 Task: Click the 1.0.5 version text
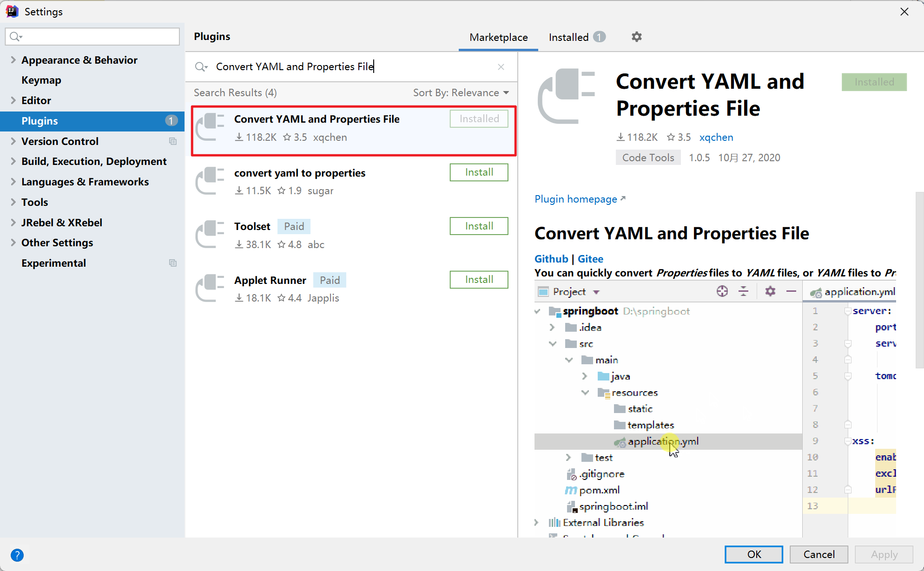tap(699, 158)
